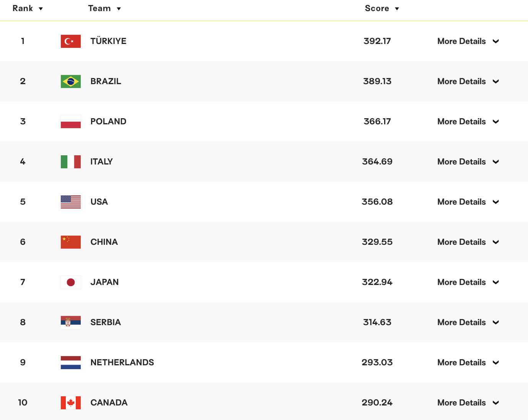This screenshot has height=420, width=528.
Task: Click the Japan flag icon
Action: (x=71, y=282)
